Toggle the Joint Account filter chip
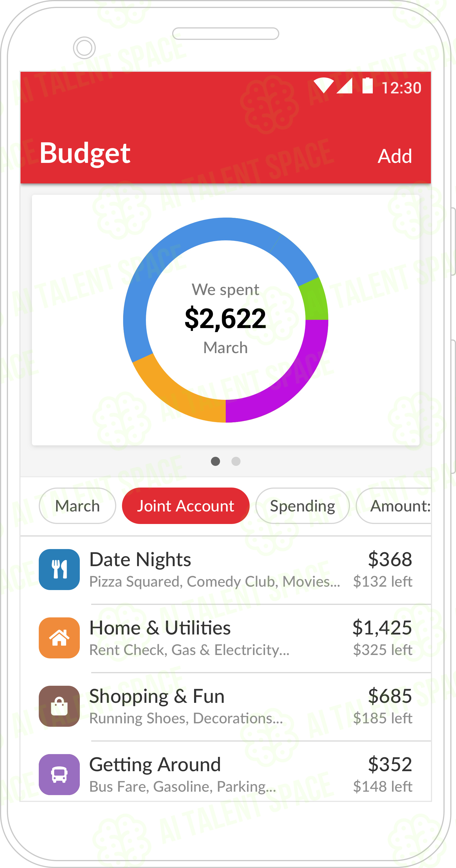The image size is (456, 868). [186, 506]
